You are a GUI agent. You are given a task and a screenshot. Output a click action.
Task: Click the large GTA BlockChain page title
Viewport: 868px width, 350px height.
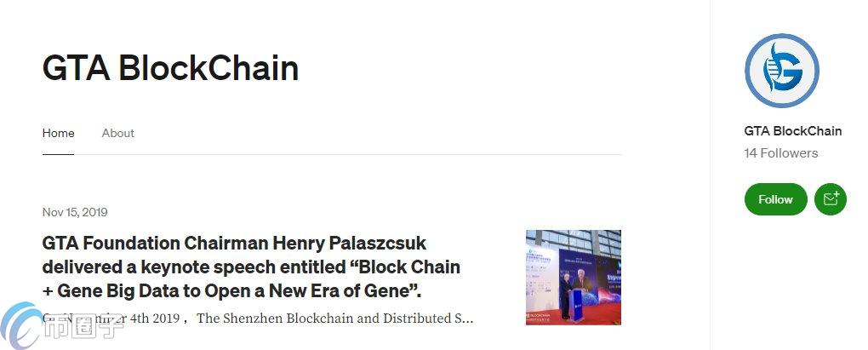click(x=170, y=68)
